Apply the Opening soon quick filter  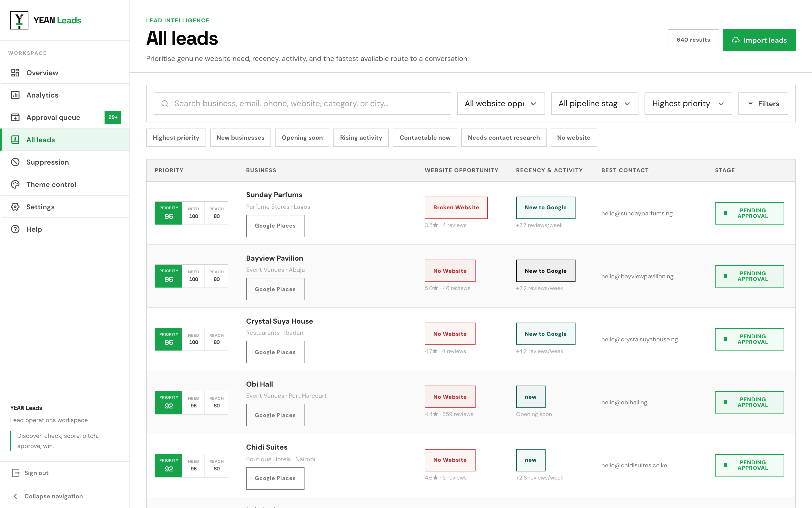click(302, 138)
